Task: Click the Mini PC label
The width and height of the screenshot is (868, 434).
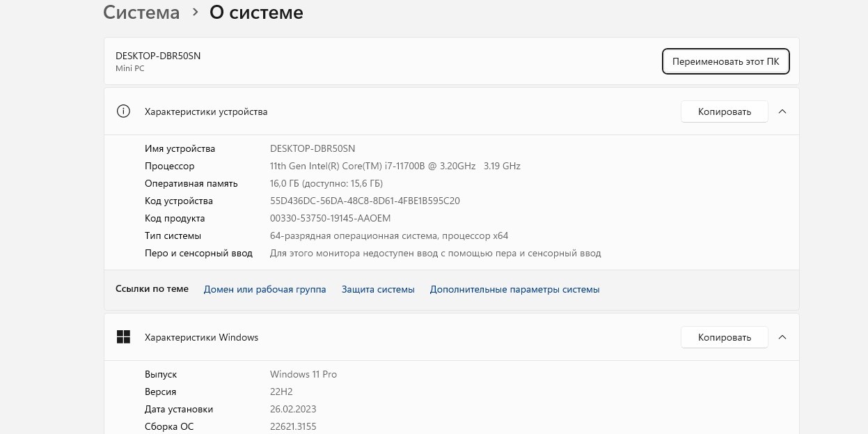Action: 130,68
